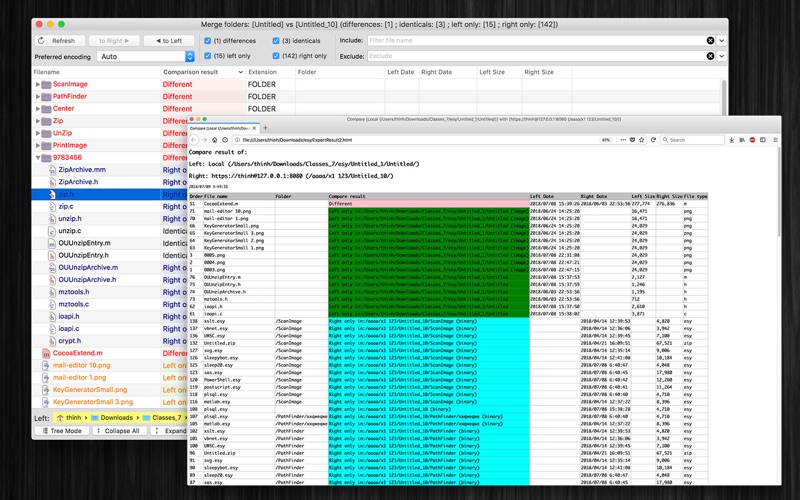This screenshot has height=500, width=800.
Task: Click the PathFinder folder icon
Action: (x=46, y=96)
